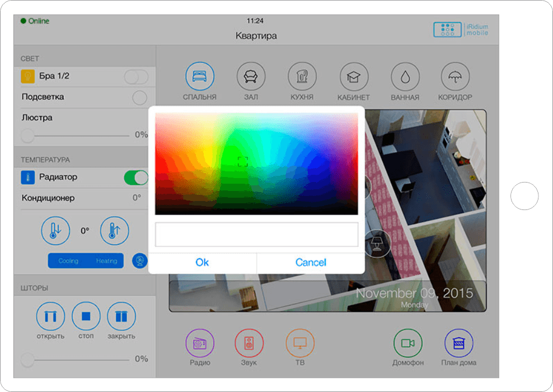
Task: Select the Ванная bathroom droplet icon
Action: [x=405, y=77]
